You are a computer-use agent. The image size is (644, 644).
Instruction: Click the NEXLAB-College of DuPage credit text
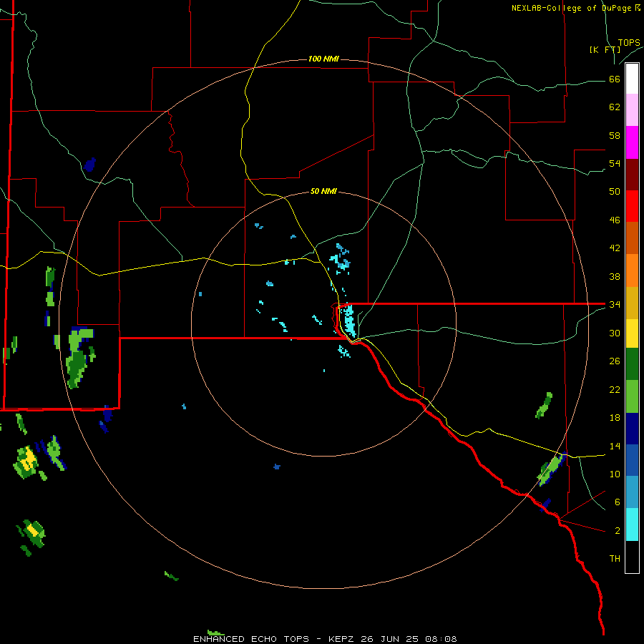576,8
